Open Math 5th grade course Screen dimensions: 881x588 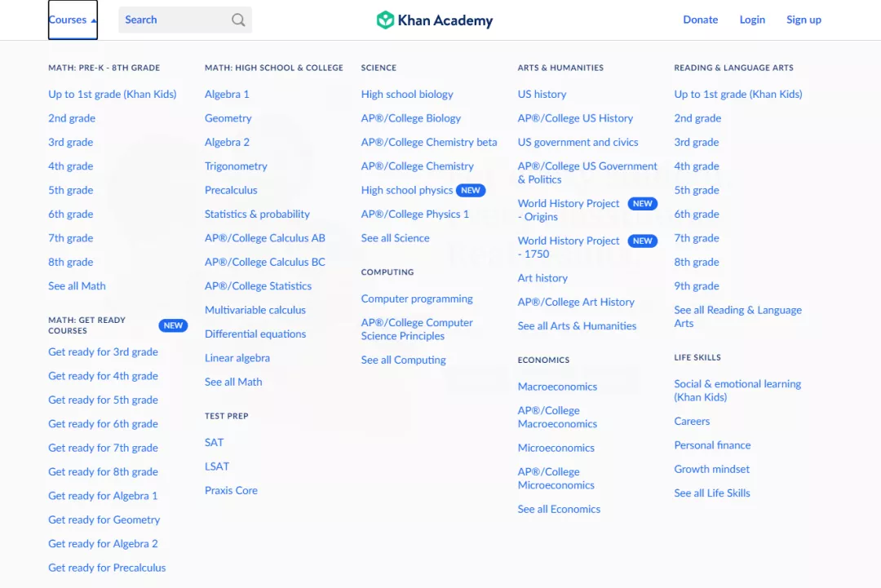pyautogui.click(x=71, y=190)
